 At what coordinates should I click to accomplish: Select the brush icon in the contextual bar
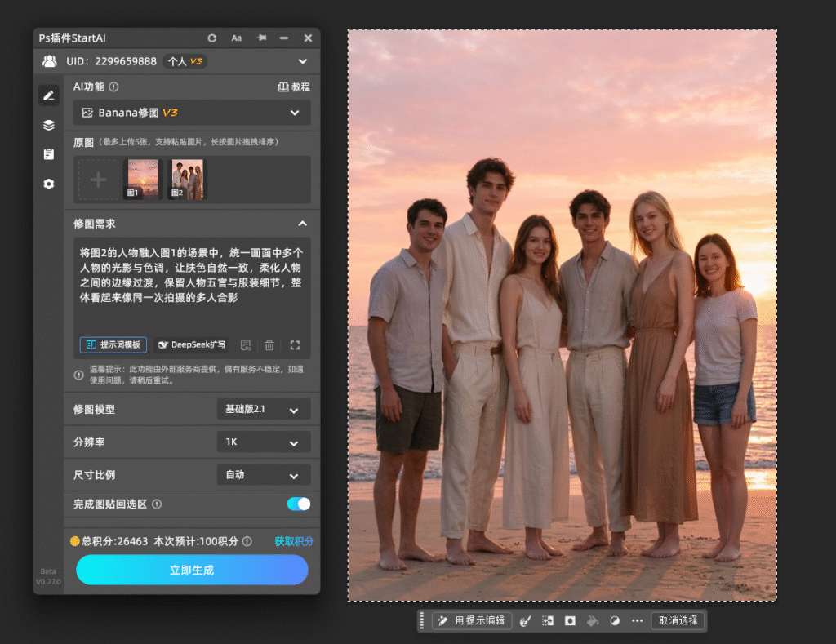[525, 620]
